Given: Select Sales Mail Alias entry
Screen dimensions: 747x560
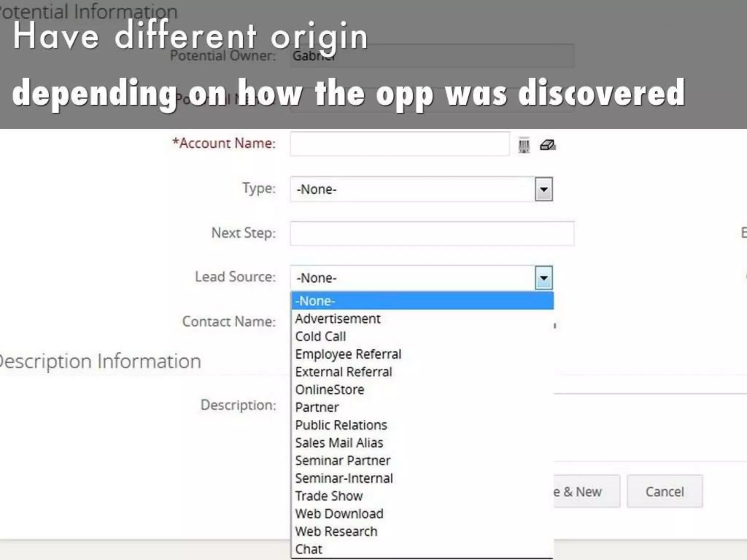Looking at the screenshot, I should pos(339,443).
